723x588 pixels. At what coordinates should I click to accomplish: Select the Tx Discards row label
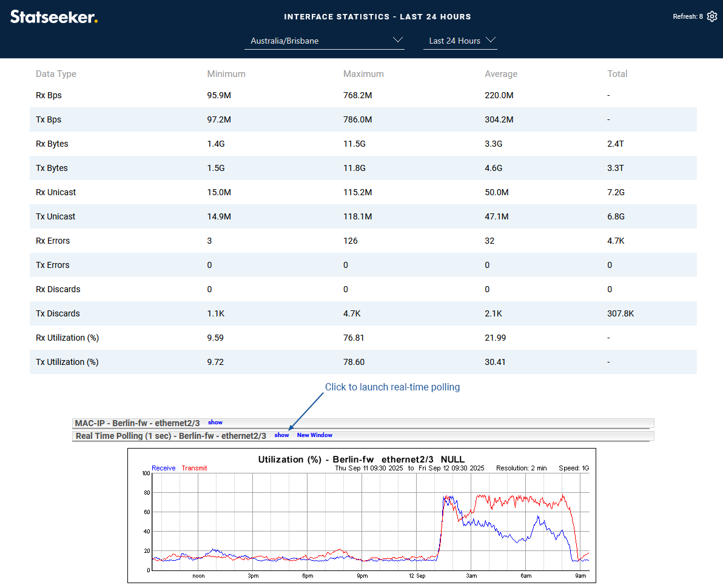click(x=58, y=313)
